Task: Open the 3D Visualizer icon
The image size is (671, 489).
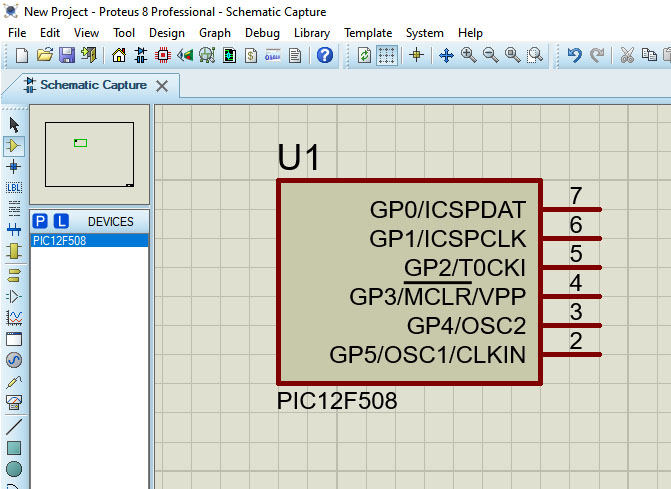Action: [185, 55]
